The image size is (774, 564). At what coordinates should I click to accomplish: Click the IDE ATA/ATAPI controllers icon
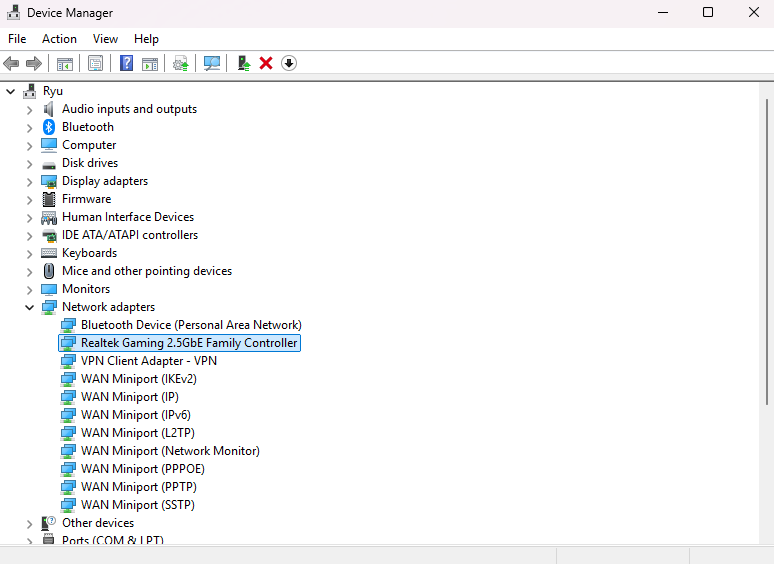tap(49, 235)
